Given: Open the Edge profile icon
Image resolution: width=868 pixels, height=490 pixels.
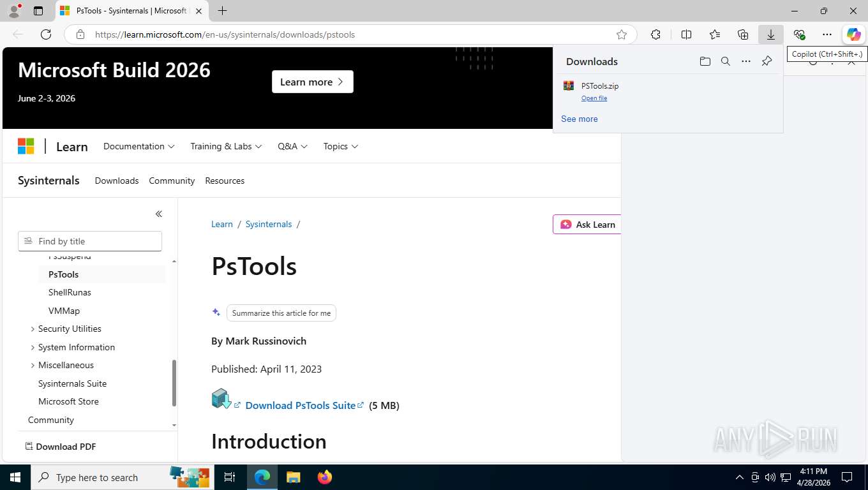Looking at the screenshot, I should 14,11.
